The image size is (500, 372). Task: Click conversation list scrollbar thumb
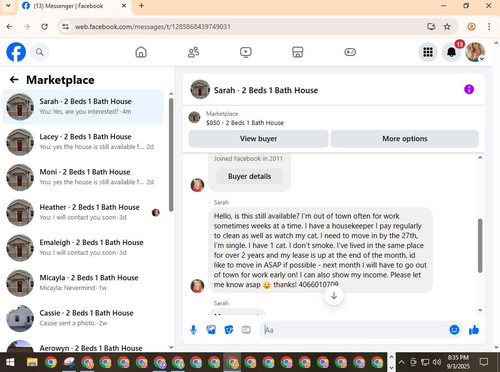click(171, 154)
